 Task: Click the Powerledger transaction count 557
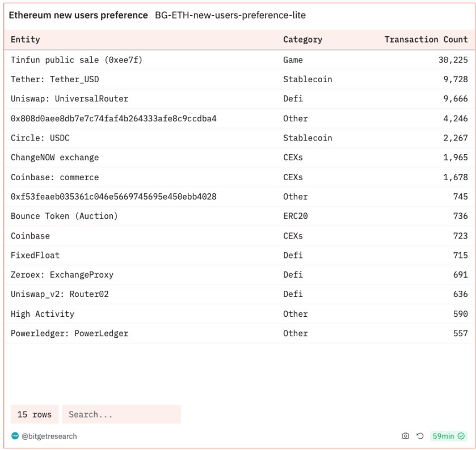pos(460,333)
